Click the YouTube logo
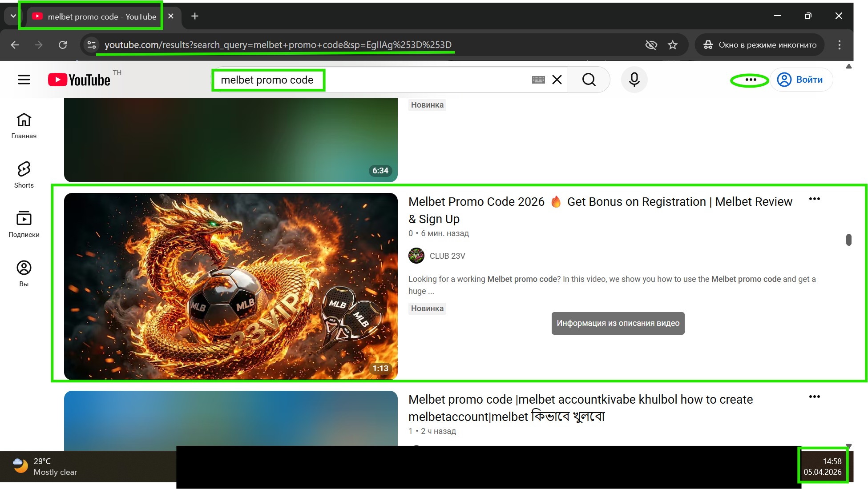868x489 pixels. point(79,80)
